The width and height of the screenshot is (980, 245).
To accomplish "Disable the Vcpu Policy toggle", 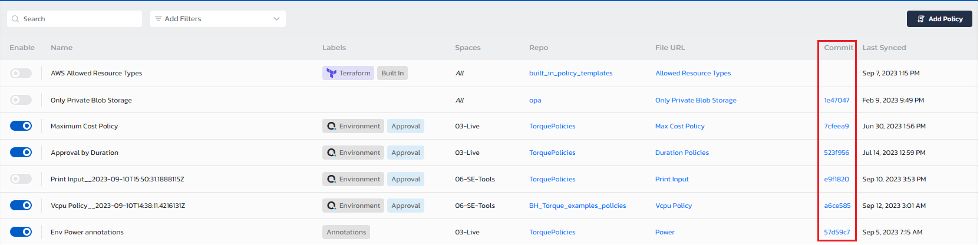I will pyautogui.click(x=21, y=206).
